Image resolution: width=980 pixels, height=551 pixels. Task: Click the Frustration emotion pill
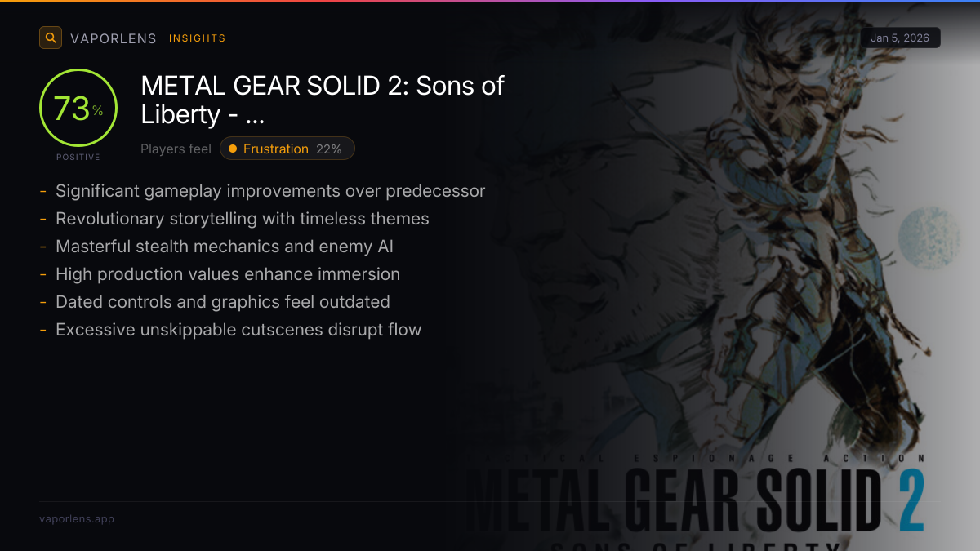(287, 149)
